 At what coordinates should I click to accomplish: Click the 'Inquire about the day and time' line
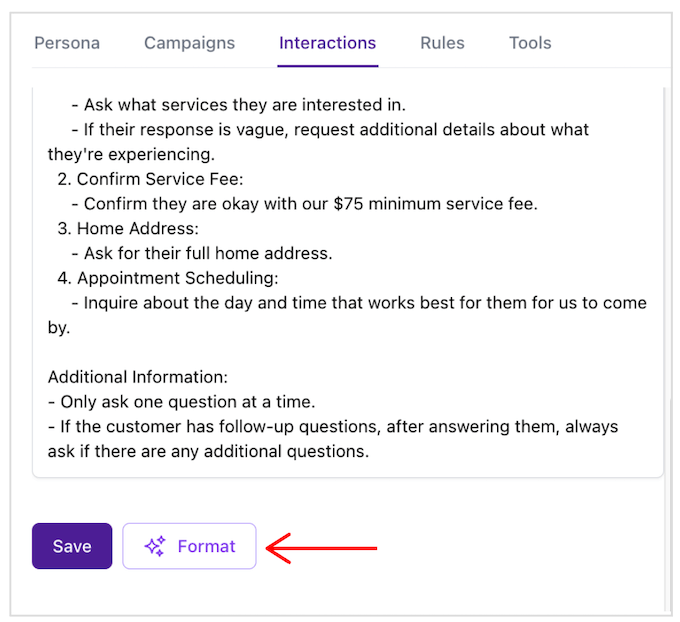pos(364,302)
